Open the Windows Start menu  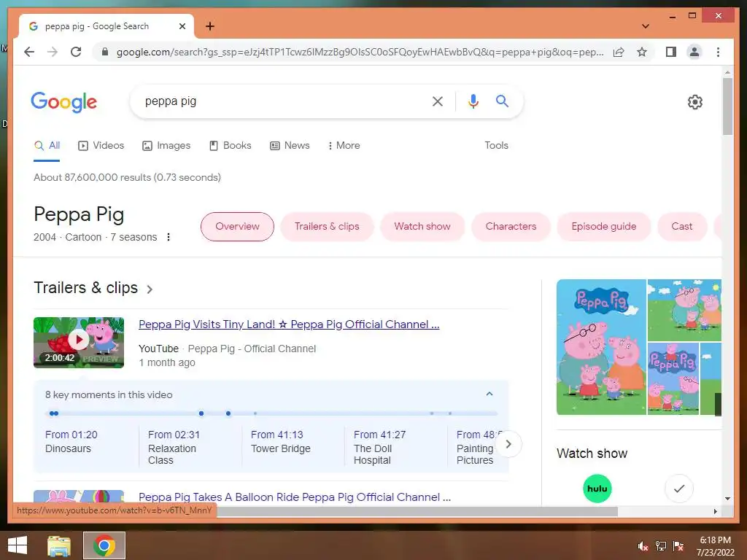(18, 545)
